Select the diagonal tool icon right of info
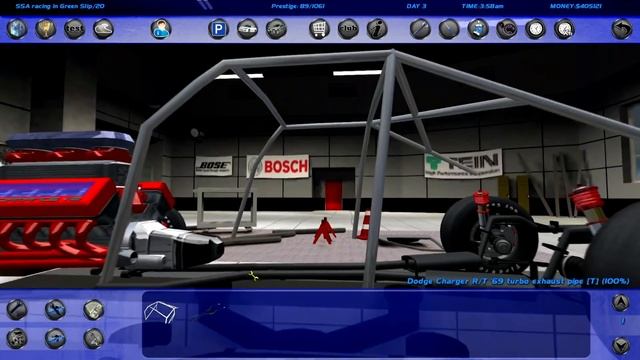 coord(420,29)
